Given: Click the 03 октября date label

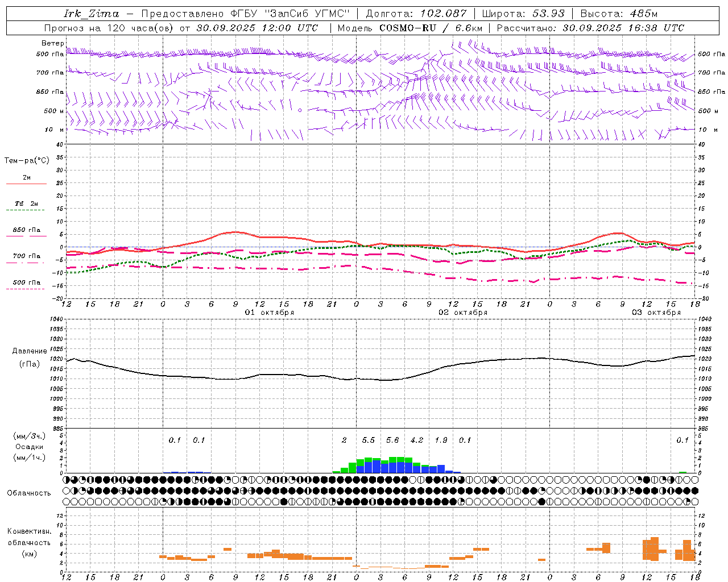Looking at the screenshot, I should (656, 312).
